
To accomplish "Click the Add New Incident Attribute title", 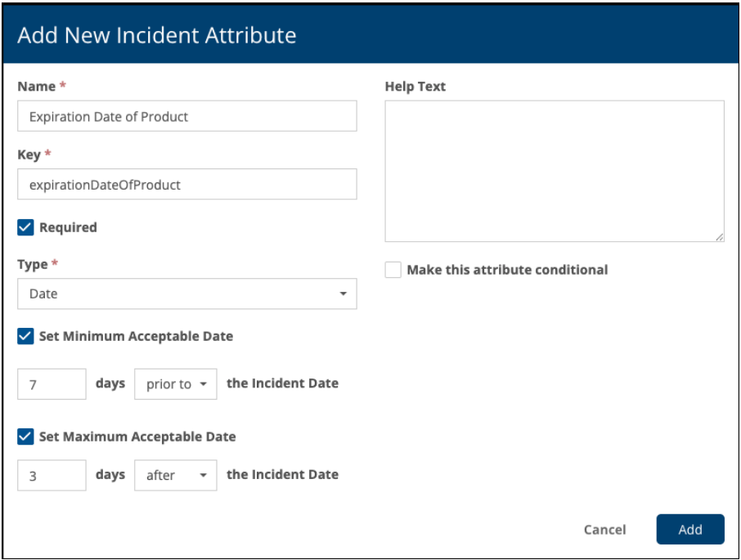I will pyautogui.click(x=156, y=35).
